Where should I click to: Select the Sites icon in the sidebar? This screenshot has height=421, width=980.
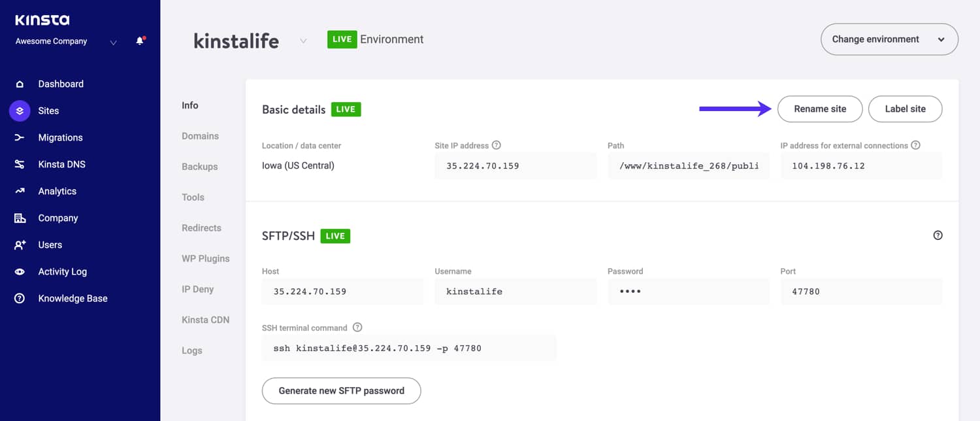[x=19, y=110]
